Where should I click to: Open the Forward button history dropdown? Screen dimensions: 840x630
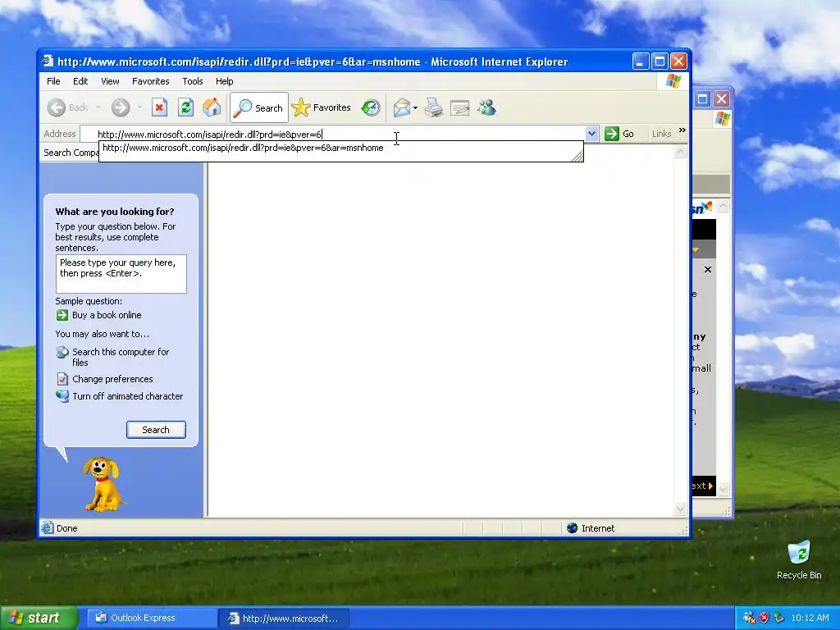(139, 107)
